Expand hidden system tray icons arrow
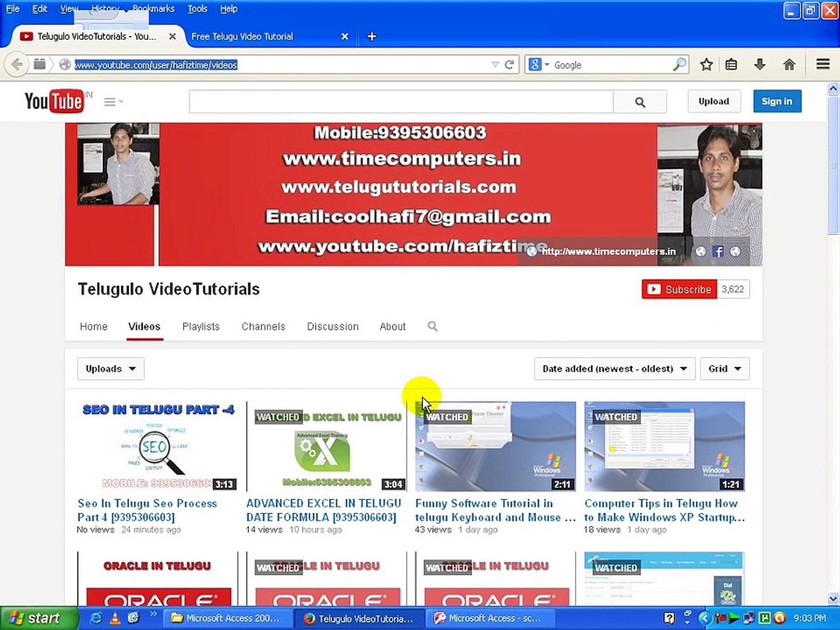 pos(705,618)
